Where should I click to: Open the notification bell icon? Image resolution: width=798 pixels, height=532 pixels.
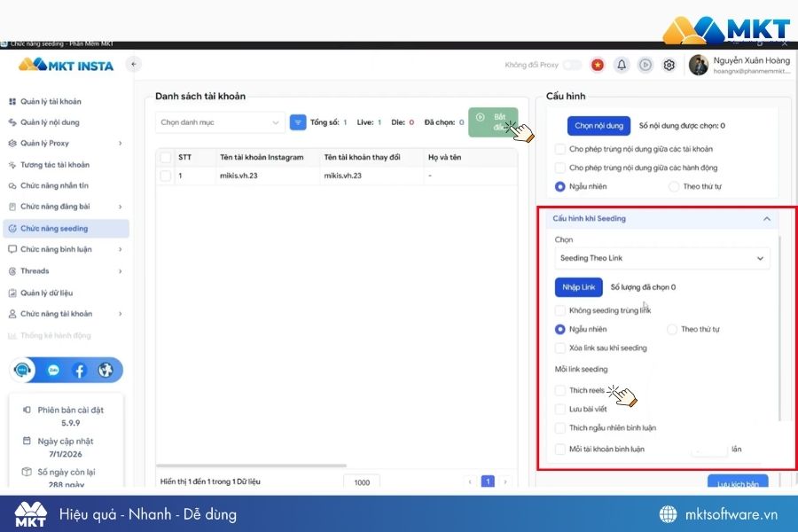point(622,65)
